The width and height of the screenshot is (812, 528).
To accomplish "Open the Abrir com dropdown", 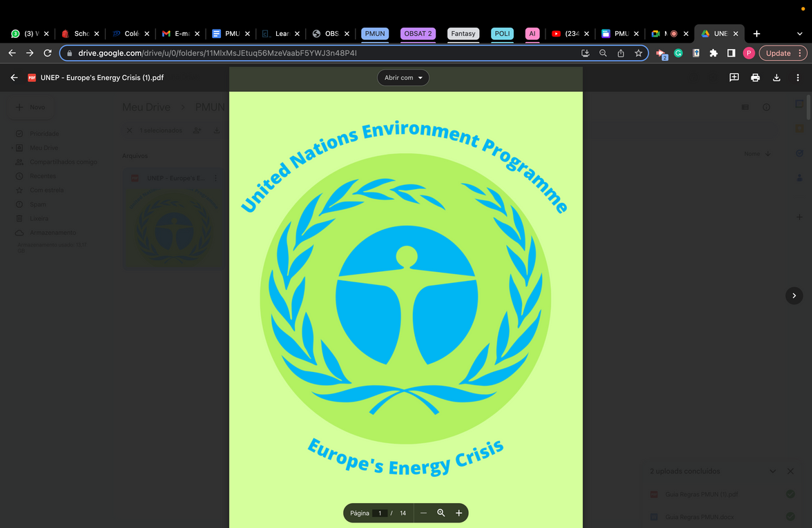I will click(x=403, y=77).
